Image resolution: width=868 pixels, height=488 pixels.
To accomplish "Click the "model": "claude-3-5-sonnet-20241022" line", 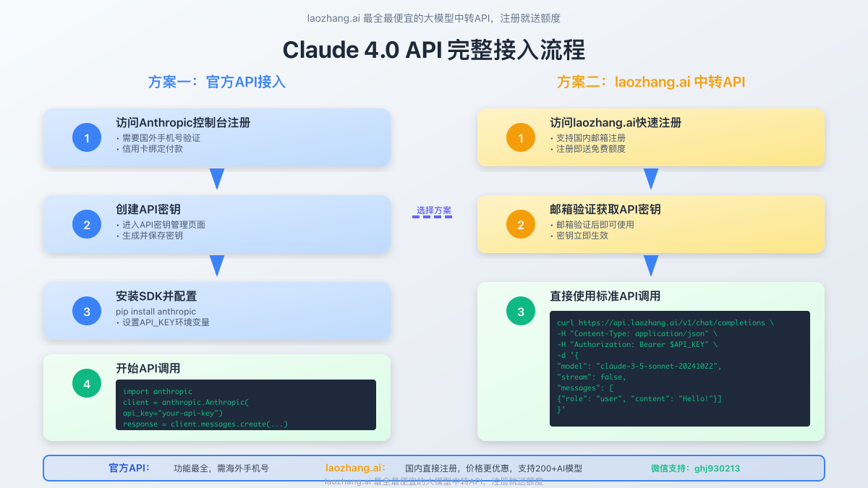I will (639, 366).
